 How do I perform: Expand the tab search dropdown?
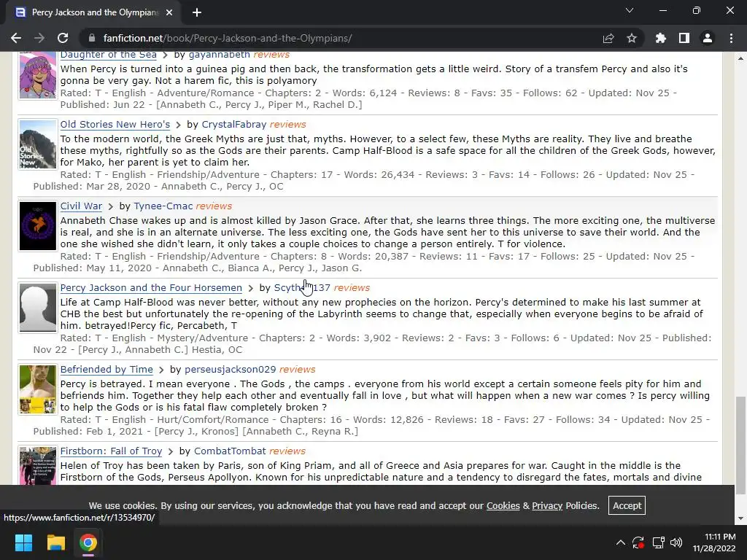(630, 10)
